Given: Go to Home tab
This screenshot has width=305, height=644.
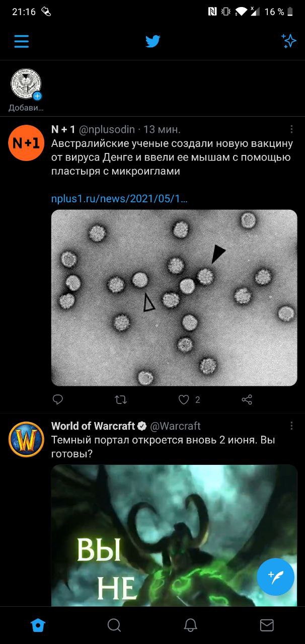Looking at the screenshot, I should coord(38,625).
